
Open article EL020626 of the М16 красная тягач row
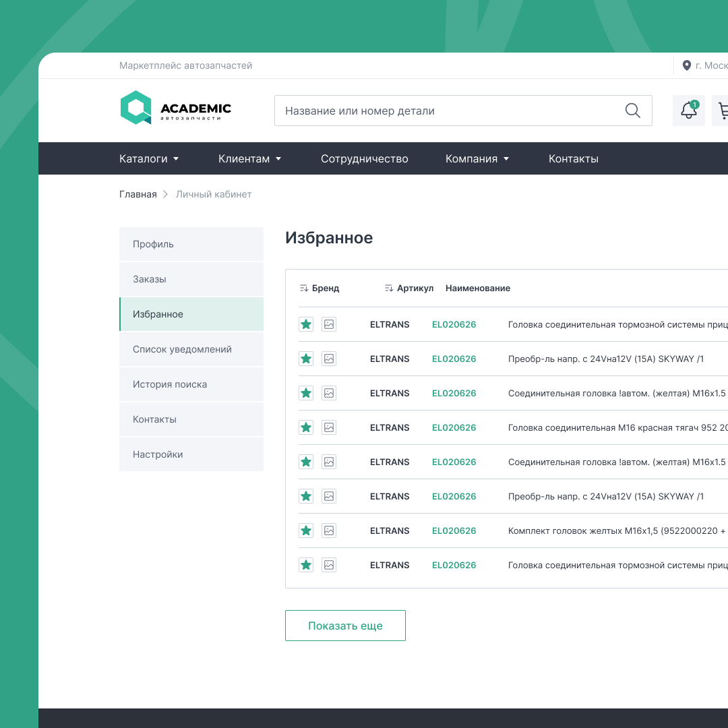pyautogui.click(x=454, y=427)
